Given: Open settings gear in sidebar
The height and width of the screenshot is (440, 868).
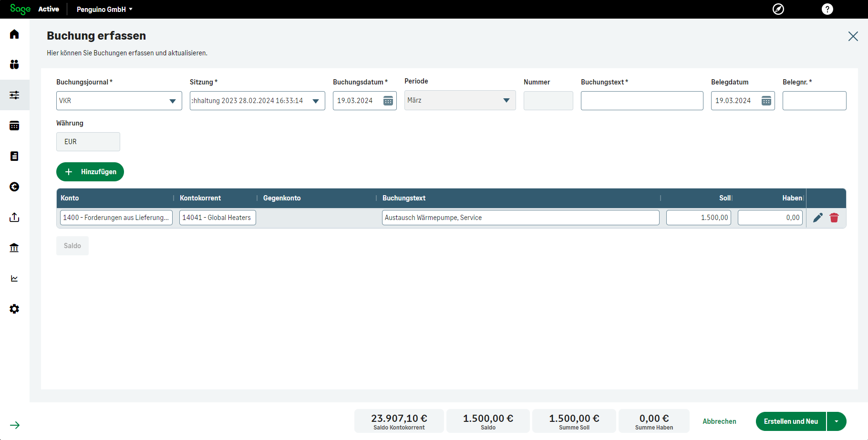Looking at the screenshot, I should pyautogui.click(x=14, y=309).
